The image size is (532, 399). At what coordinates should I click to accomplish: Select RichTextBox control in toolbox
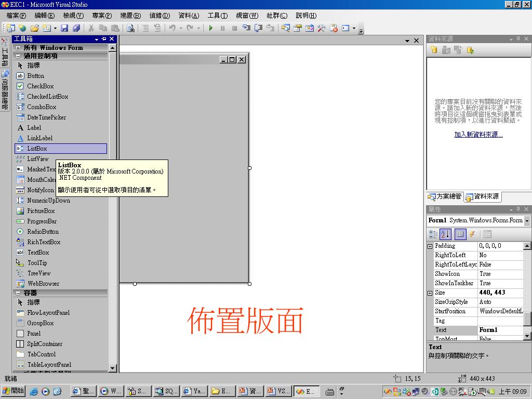[61, 242]
